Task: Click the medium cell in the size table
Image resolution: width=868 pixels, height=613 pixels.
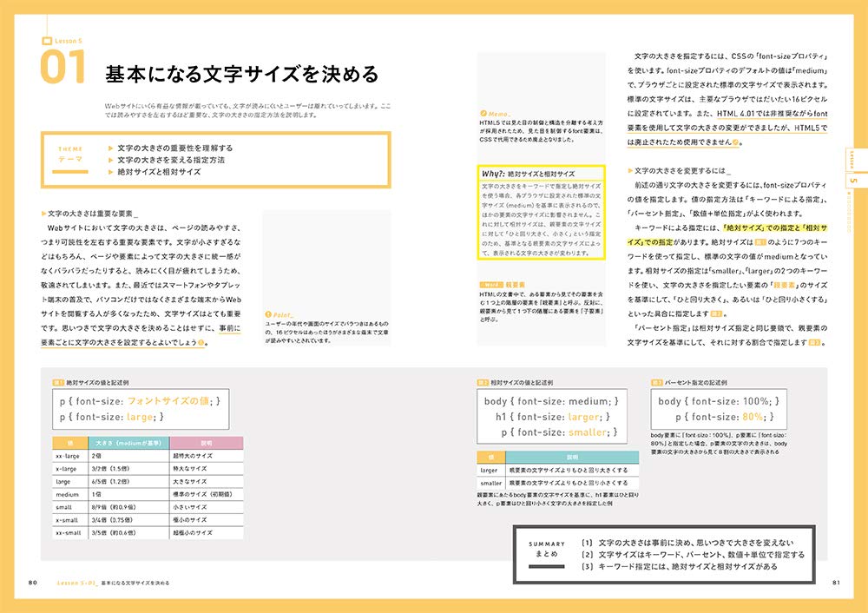Action: coord(70,495)
